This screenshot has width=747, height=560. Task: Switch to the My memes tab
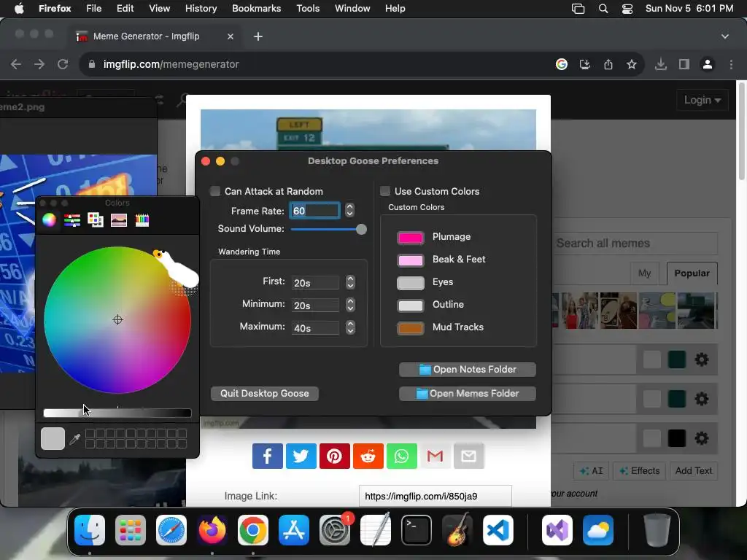tap(644, 273)
